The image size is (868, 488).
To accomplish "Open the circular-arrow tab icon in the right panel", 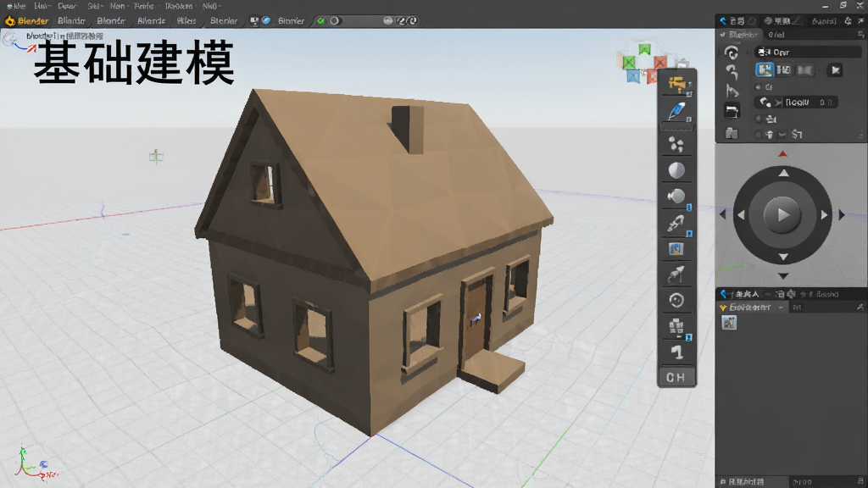I will [732, 53].
